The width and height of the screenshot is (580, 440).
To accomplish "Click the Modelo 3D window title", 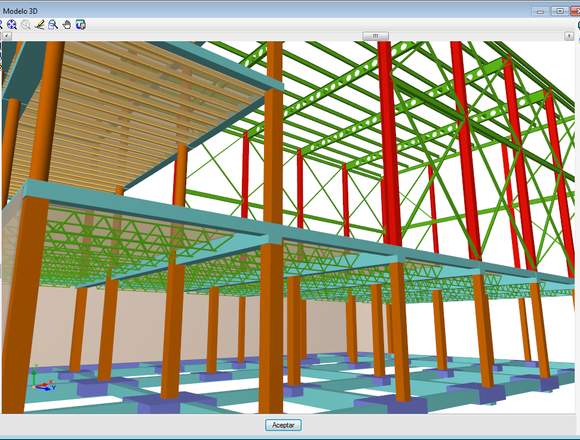I will point(20,11).
